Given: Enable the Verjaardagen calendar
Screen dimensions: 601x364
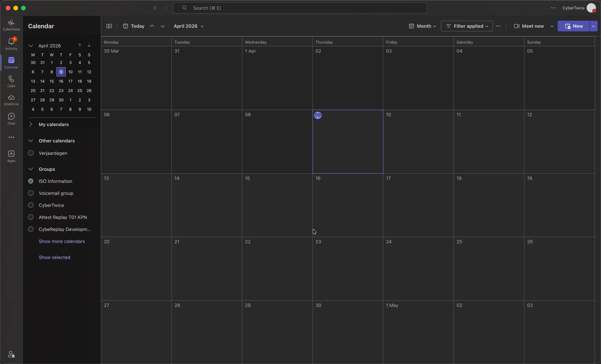Looking at the screenshot, I should coord(31,153).
